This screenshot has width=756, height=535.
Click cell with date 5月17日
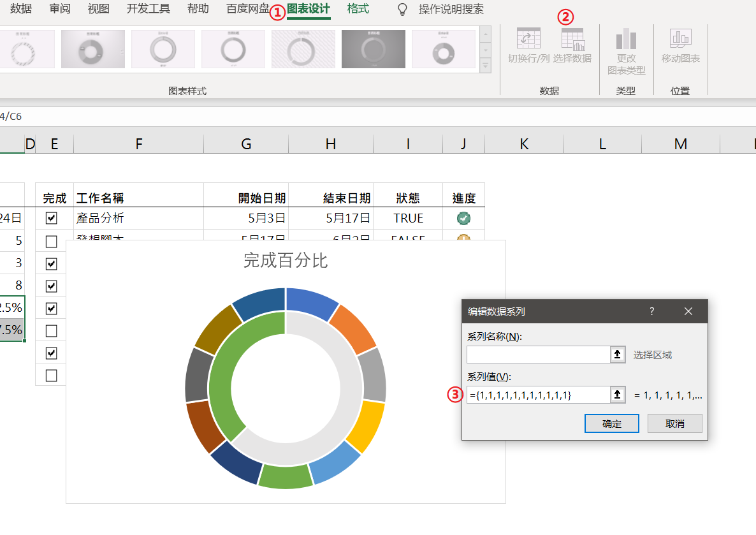click(331, 218)
